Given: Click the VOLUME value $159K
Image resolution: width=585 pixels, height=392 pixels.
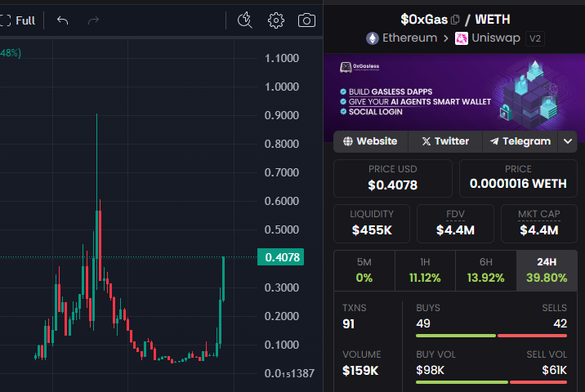Looking at the screenshot, I should point(360,371).
